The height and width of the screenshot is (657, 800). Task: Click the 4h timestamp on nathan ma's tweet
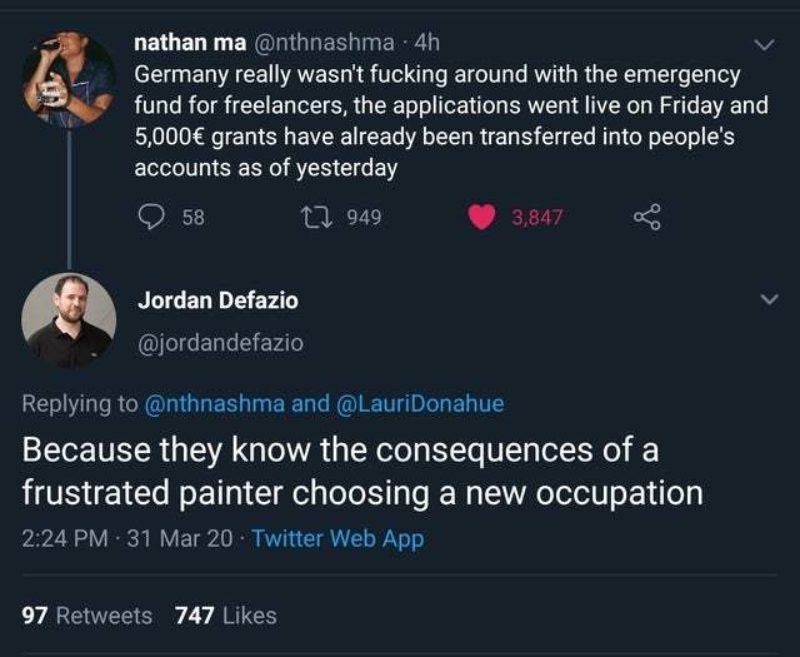(426, 43)
